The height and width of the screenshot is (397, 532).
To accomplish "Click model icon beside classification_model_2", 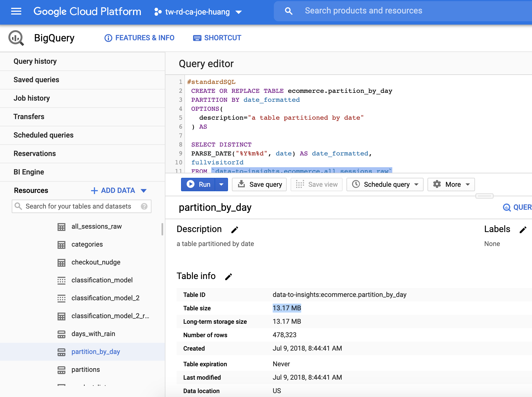I will (61, 298).
